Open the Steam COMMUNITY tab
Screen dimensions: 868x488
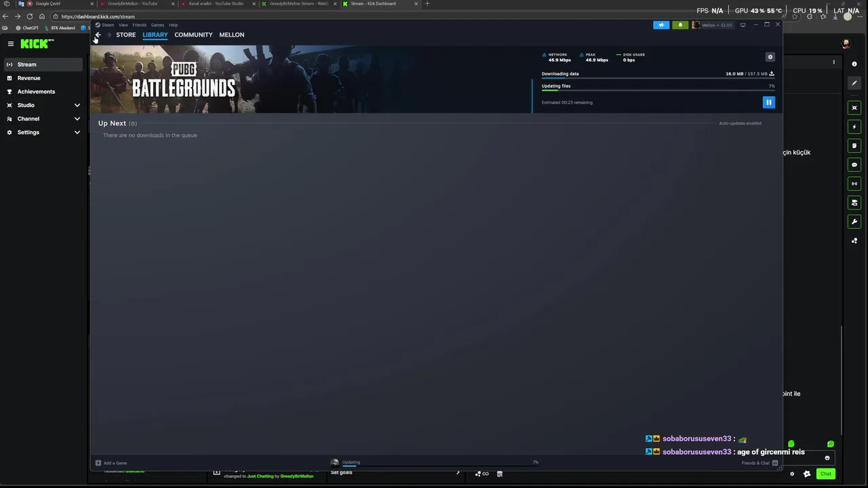click(193, 35)
